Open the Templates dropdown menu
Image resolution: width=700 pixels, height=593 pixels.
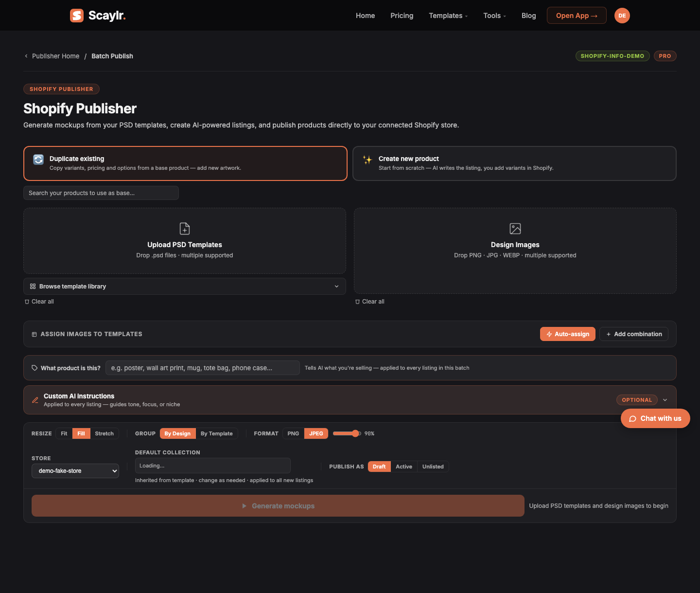click(x=448, y=16)
